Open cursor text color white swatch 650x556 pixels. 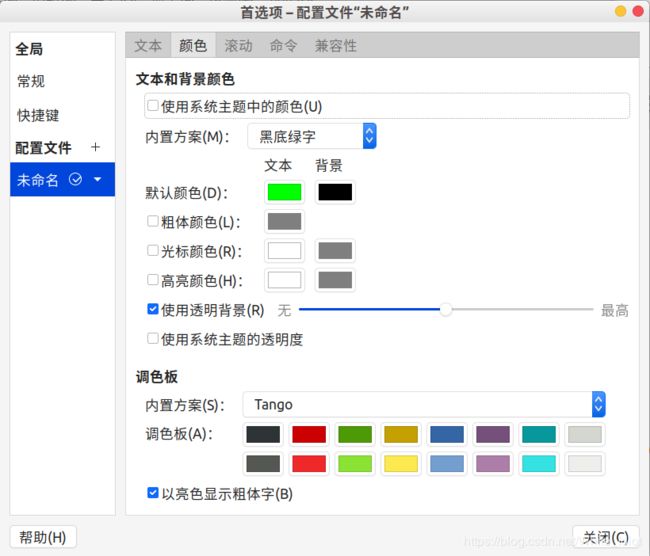pyautogui.click(x=284, y=250)
